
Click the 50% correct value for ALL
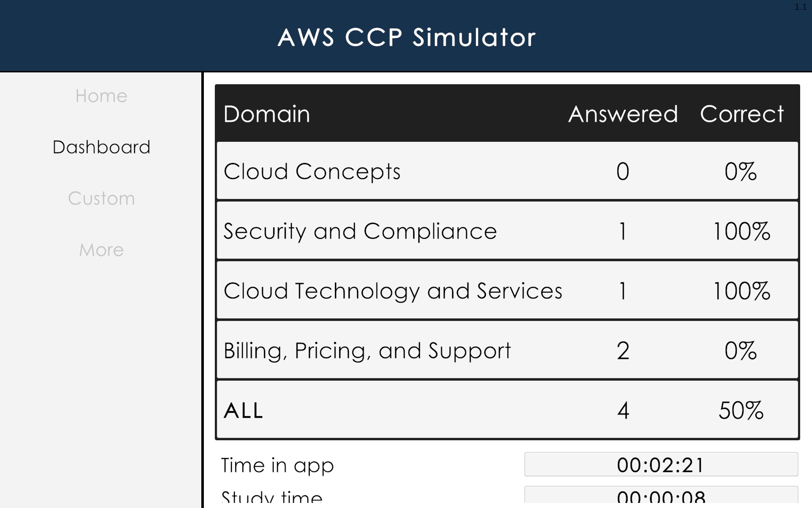(741, 410)
